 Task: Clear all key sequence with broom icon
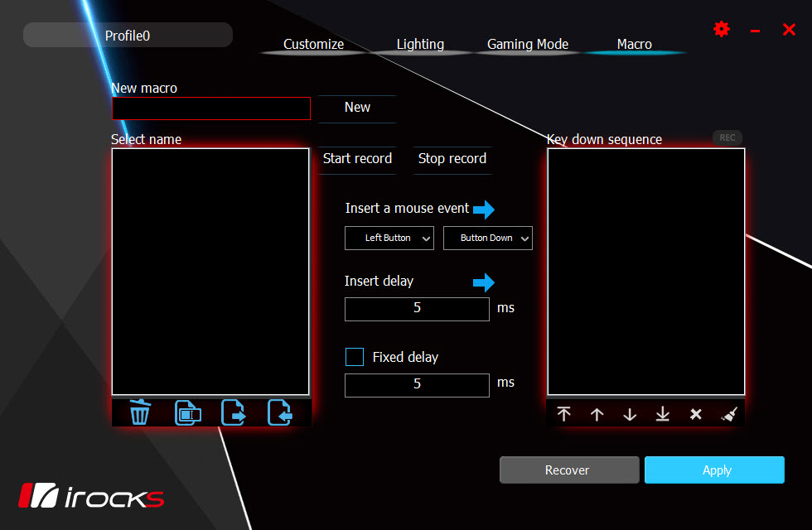tap(729, 414)
